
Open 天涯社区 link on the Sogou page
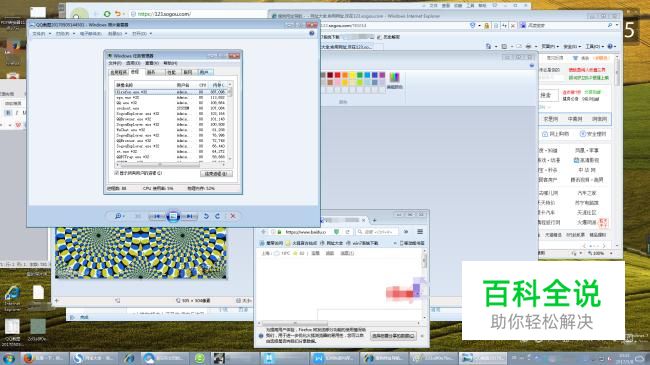point(587,212)
